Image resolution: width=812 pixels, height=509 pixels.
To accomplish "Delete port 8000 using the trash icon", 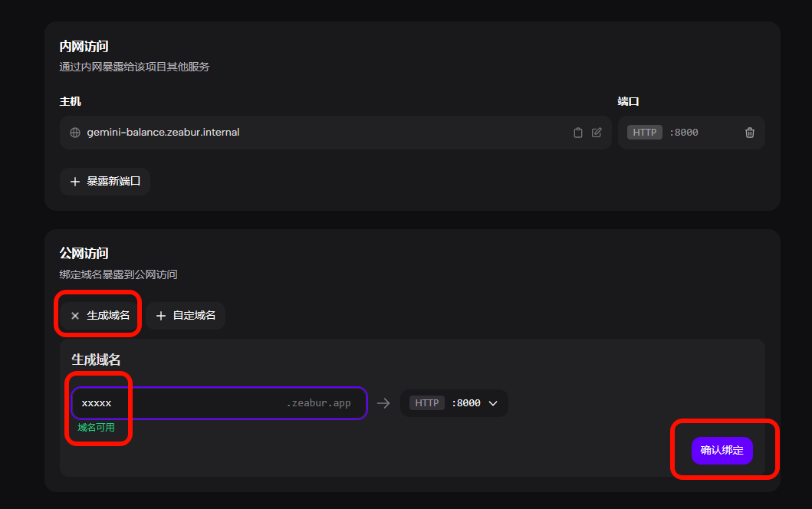I will pos(749,133).
